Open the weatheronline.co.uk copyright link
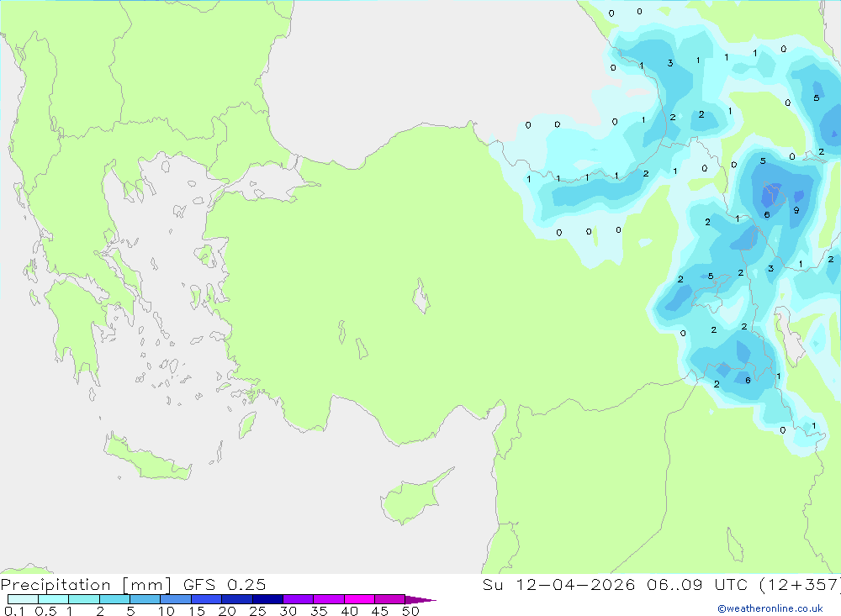 (770, 608)
